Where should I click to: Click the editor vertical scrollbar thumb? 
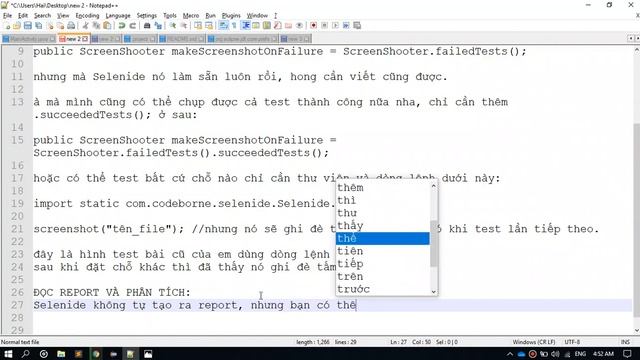pyautogui.click(x=636, y=220)
